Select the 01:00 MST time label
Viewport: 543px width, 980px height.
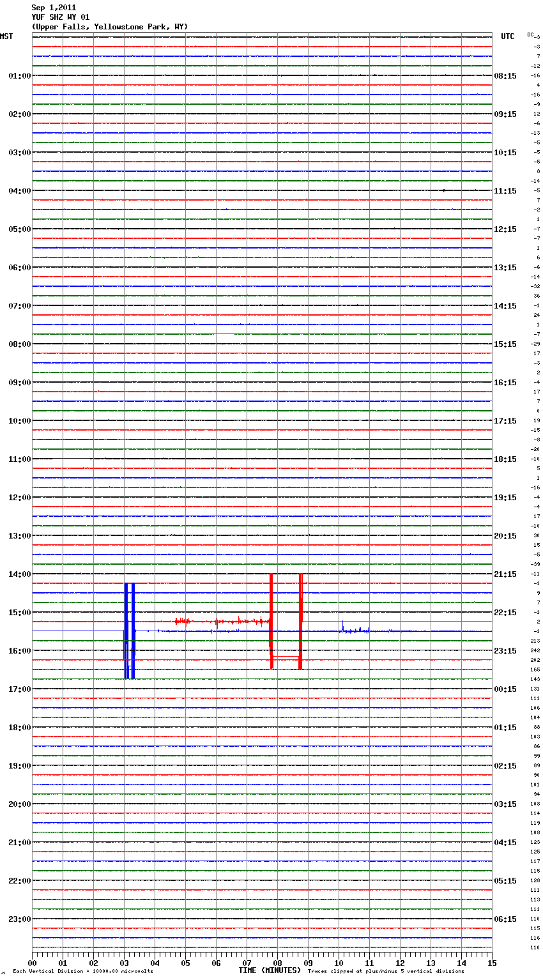tap(20, 75)
